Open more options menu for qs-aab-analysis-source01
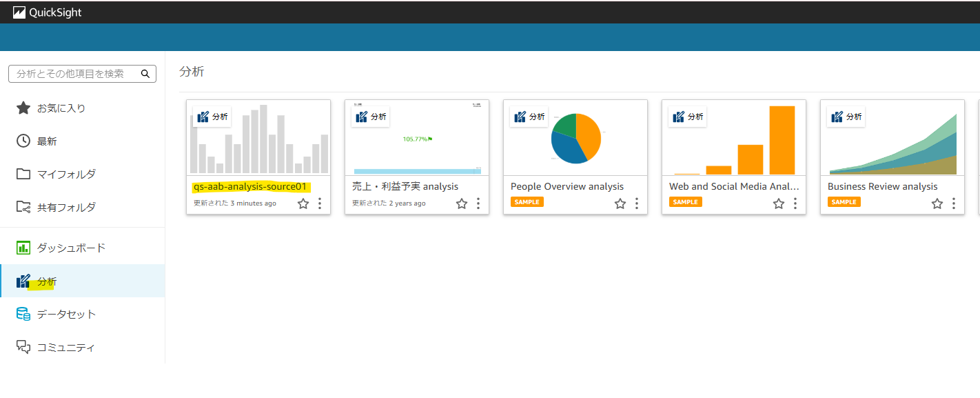This screenshot has width=980, height=398. pos(320,203)
